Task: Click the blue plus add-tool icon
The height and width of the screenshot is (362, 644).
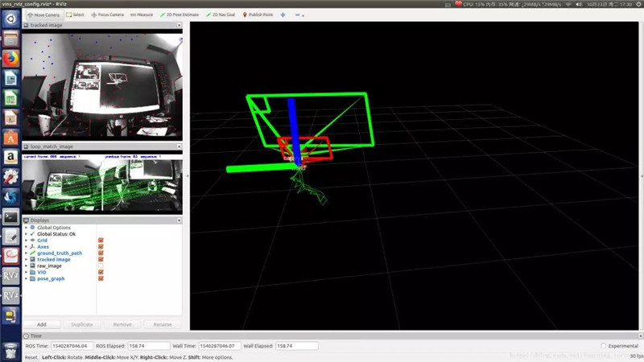Action: pos(283,14)
